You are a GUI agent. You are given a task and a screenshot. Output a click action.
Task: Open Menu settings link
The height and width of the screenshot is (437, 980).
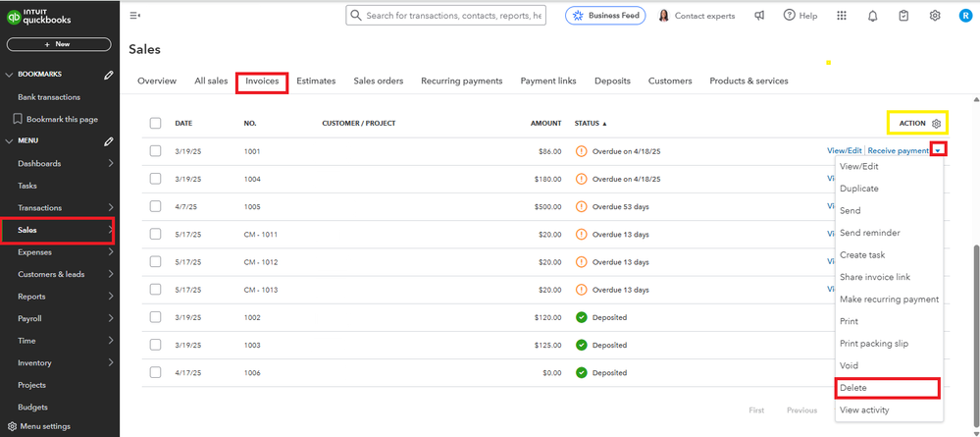pyautogui.click(x=45, y=426)
